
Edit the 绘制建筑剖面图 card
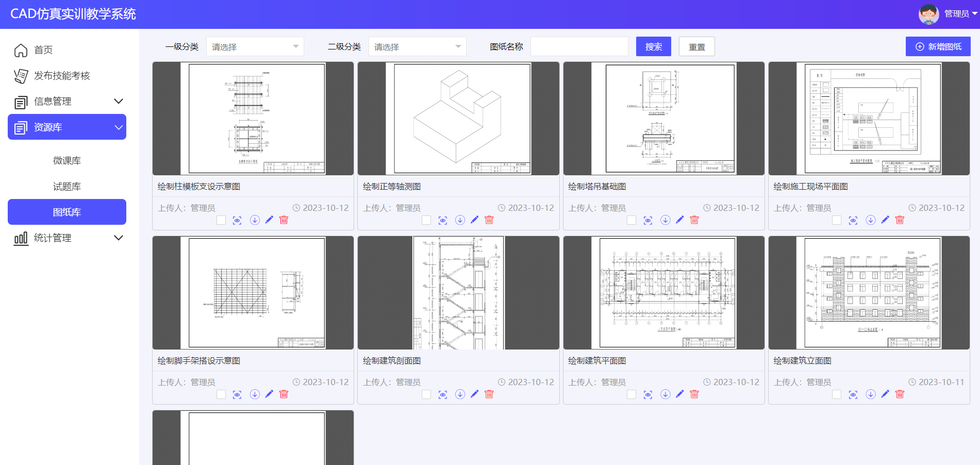pyautogui.click(x=475, y=394)
